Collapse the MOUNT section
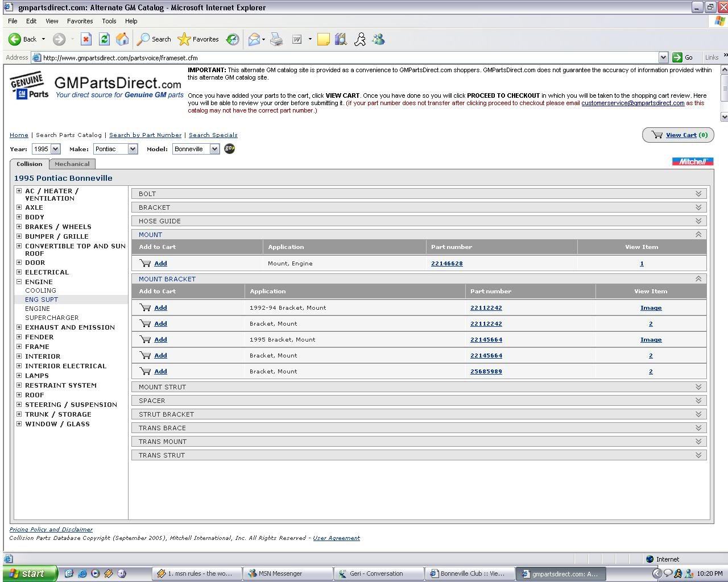The height and width of the screenshot is (582, 728). (x=698, y=234)
